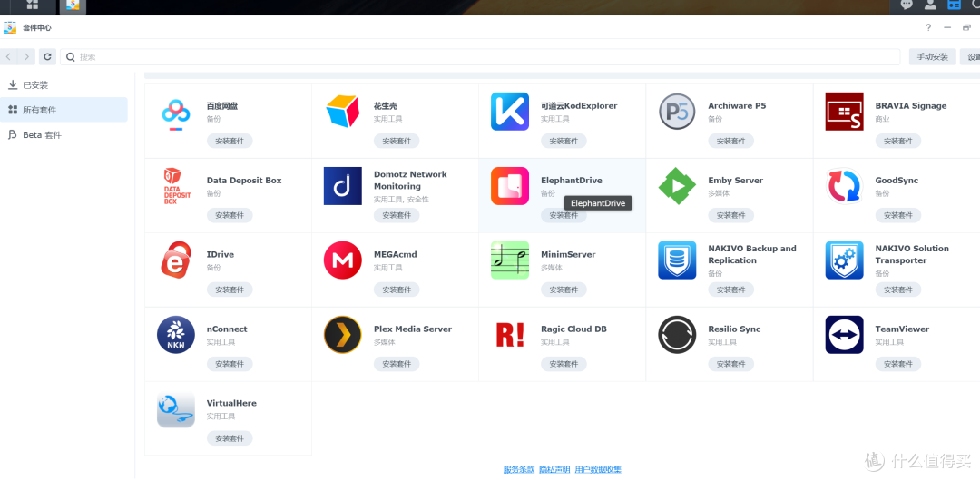Image resolution: width=980 pixels, height=481 pixels.
Task: Install the 可道云KodExplorer package
Action: [563, 141]
